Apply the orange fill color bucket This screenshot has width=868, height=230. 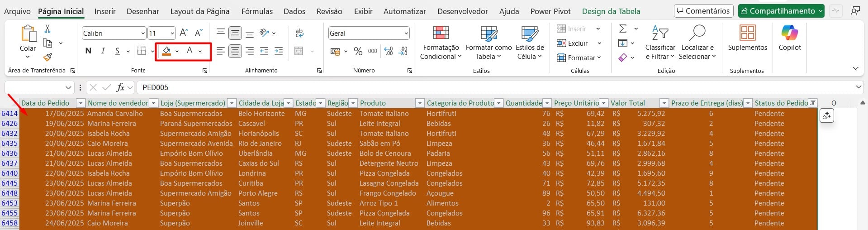(x=166, y=51)
